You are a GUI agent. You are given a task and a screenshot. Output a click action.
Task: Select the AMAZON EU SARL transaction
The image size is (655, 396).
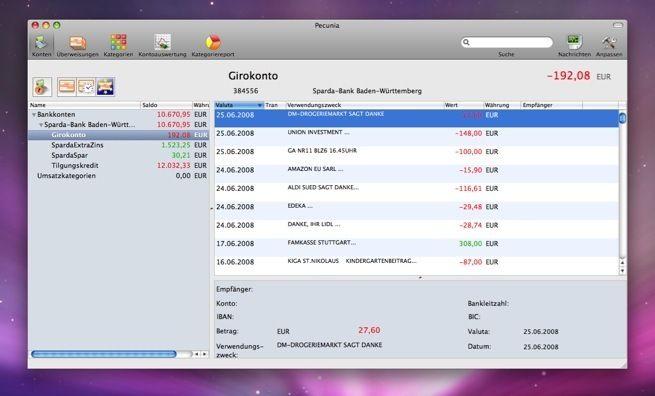[x=416, y=173]
